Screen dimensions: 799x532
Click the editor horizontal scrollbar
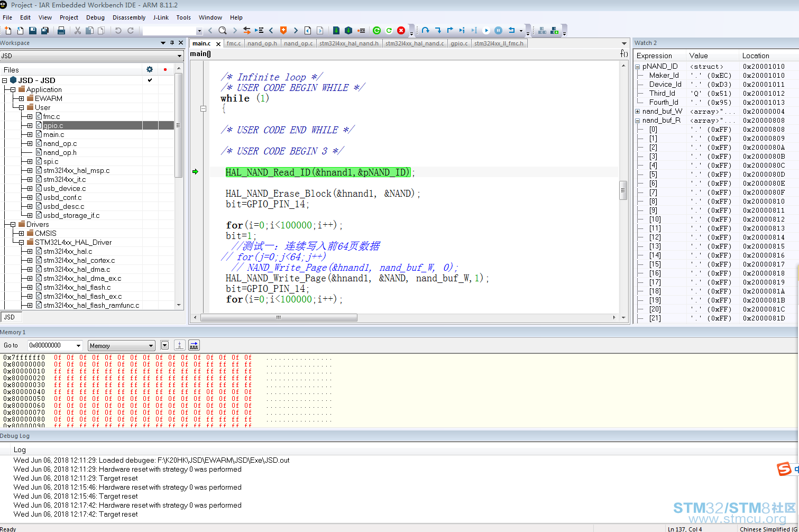(279, 317)
